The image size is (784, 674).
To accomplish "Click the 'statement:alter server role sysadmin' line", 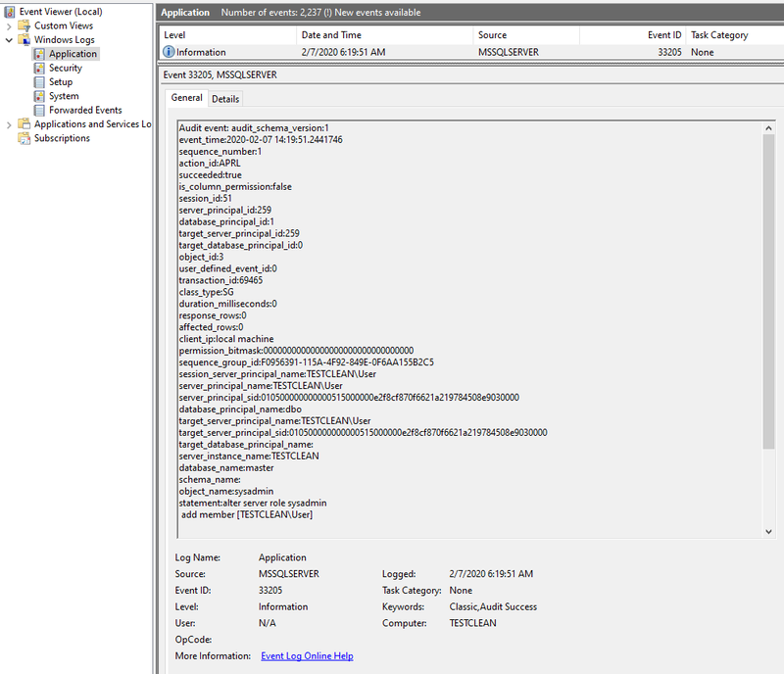I will (253, 503).
